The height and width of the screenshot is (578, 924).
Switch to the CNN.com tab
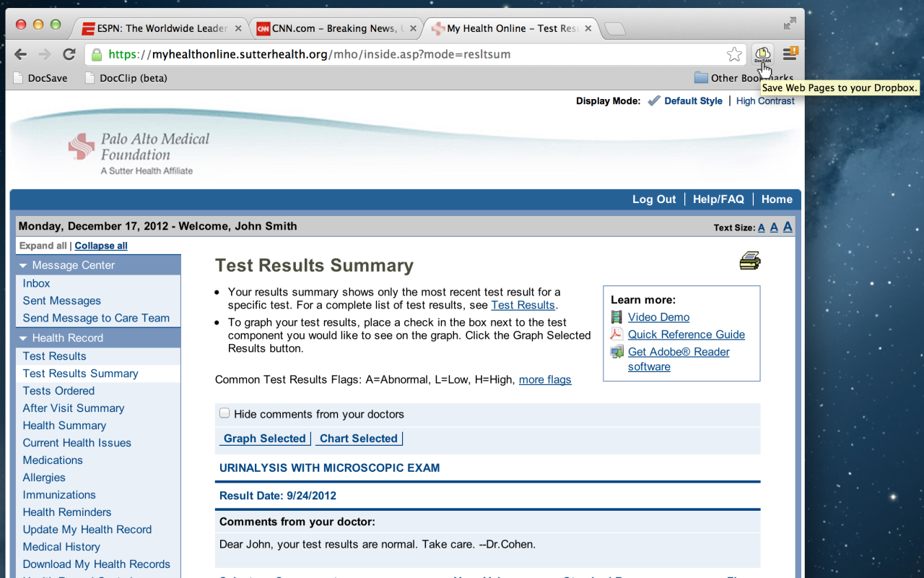coord(334,28)
